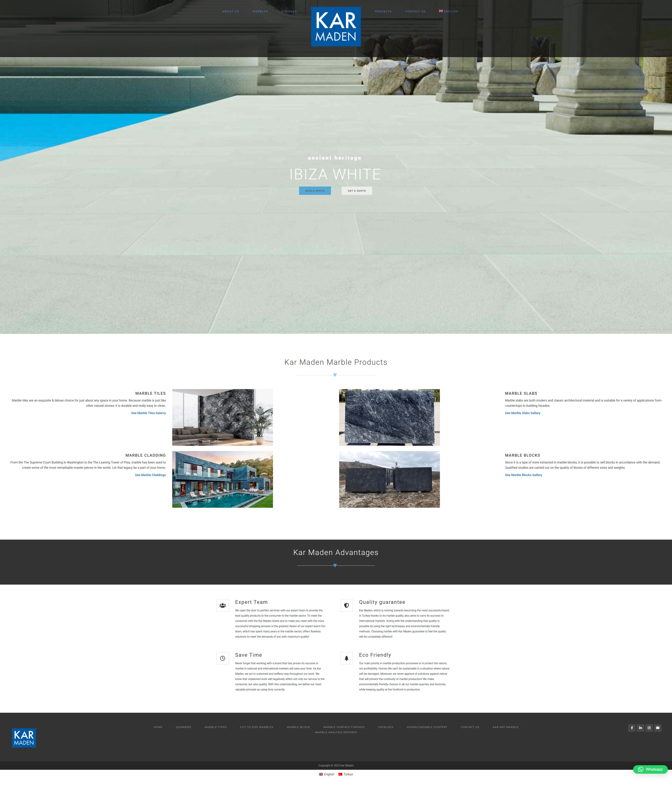Follow the See Marble Slabs Gallery link

[522, 413]
